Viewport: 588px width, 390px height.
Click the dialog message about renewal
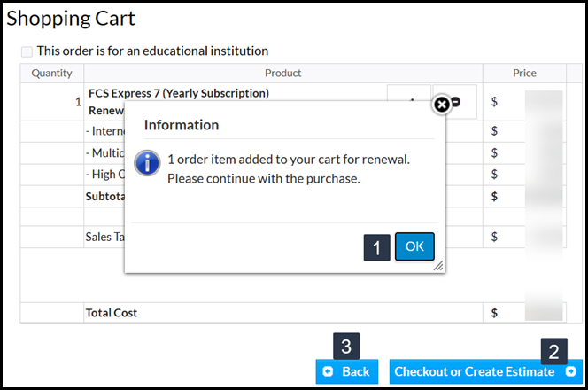[289, 168]
